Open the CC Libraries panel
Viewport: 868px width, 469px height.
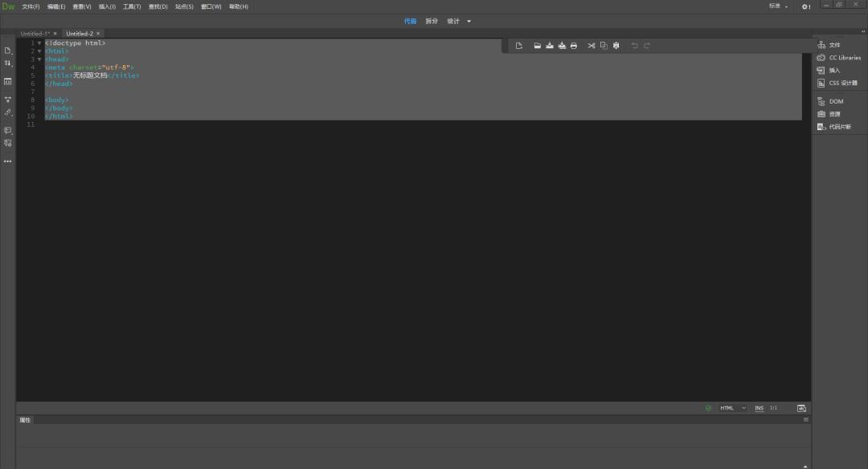tap(838, 58)
